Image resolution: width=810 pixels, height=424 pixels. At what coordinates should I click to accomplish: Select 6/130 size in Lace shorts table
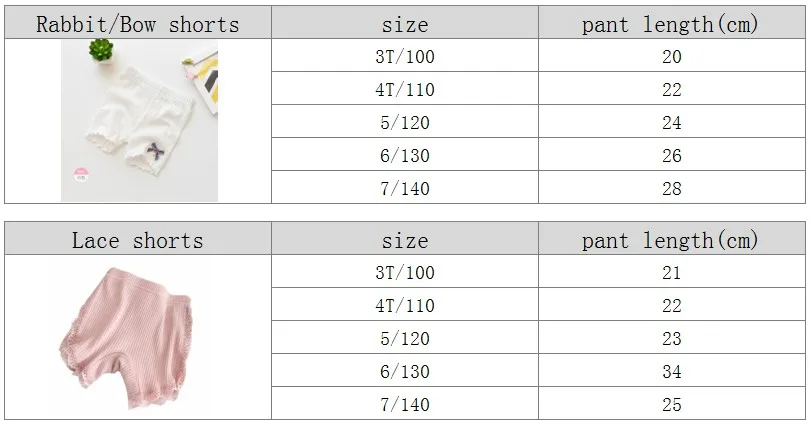[x=405, y=371]
